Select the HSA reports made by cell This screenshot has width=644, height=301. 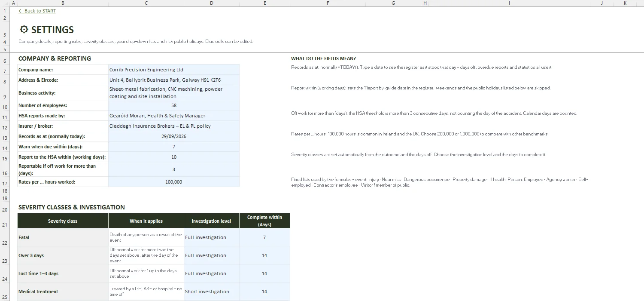coord(174,116)
